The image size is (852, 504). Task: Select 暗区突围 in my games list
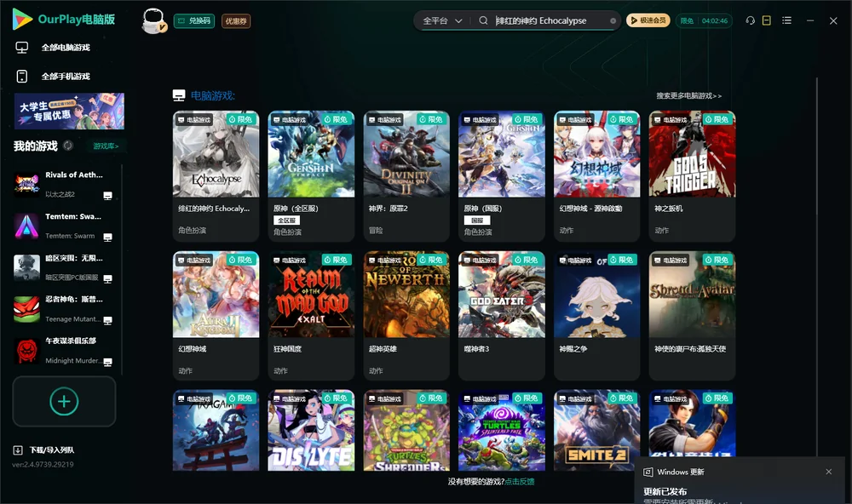64,267
